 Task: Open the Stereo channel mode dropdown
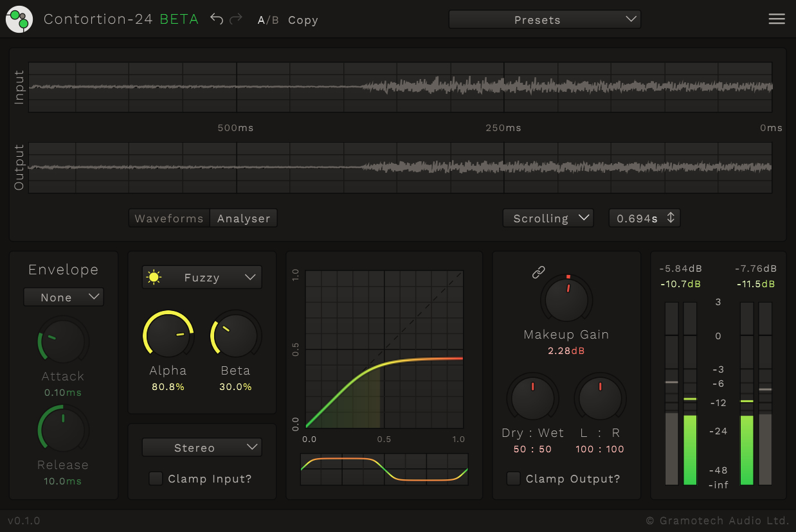coord(202,447)
